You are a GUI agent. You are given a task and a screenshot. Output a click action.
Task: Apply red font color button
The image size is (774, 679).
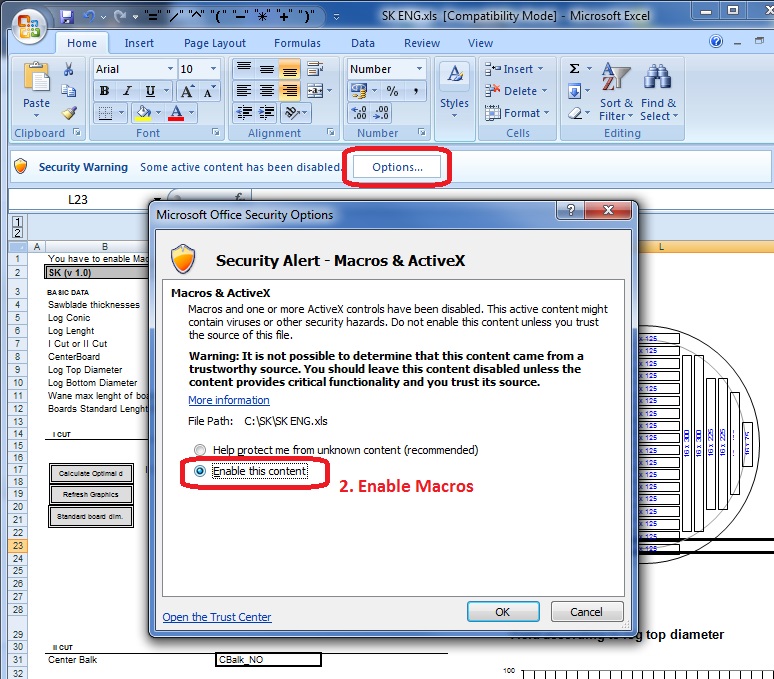coord(176,113)
